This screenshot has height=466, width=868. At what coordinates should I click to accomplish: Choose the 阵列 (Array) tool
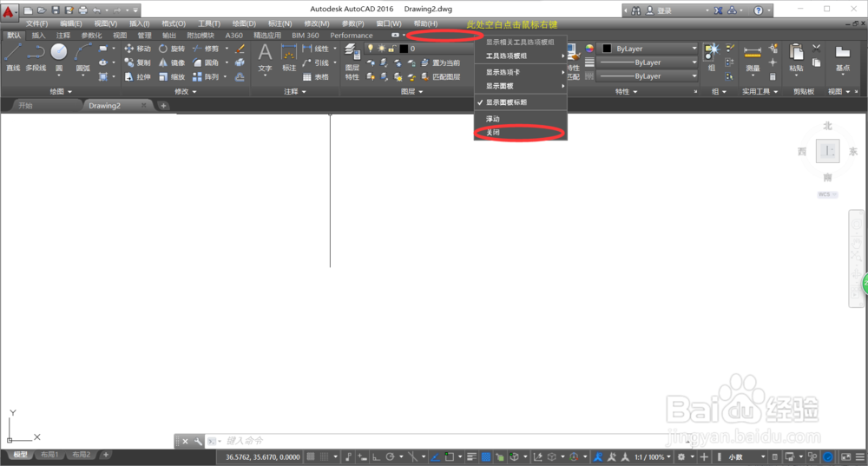pyautogui.click(x=206, y=77)
